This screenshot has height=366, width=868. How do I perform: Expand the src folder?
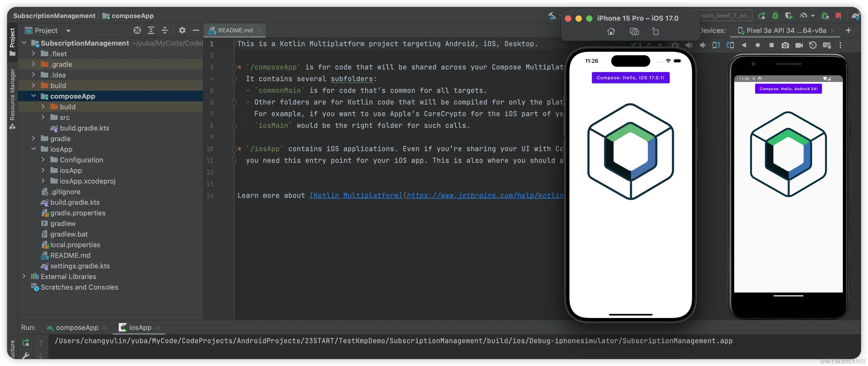(x=43, y=117)
